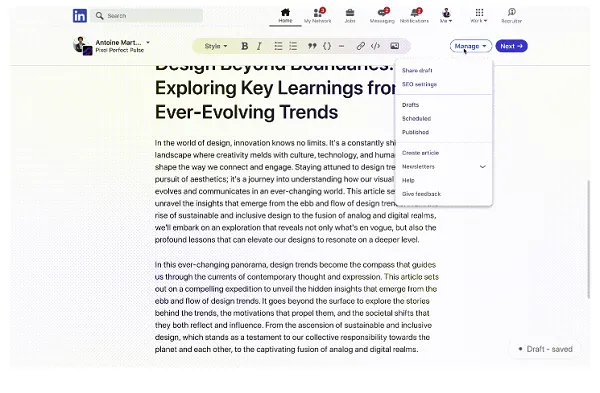The height and width of the screenshot is (393, 600).
Task: View Notifications
Action: pyautogui.click(x=414, y=16)
